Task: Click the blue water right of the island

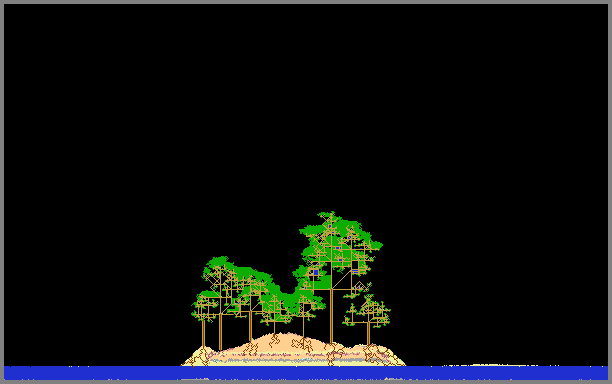Action: coord(507,373)
